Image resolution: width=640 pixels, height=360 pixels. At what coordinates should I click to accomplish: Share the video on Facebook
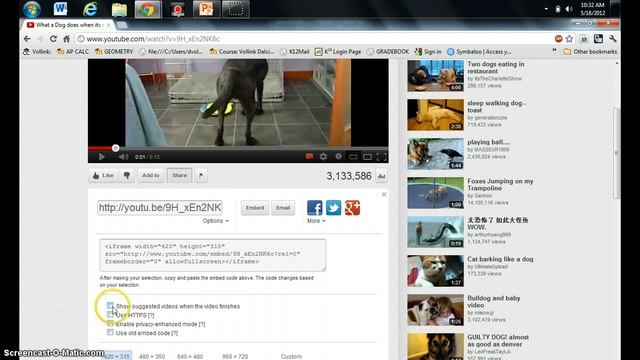pyautogui.click(x=314, y=208)
